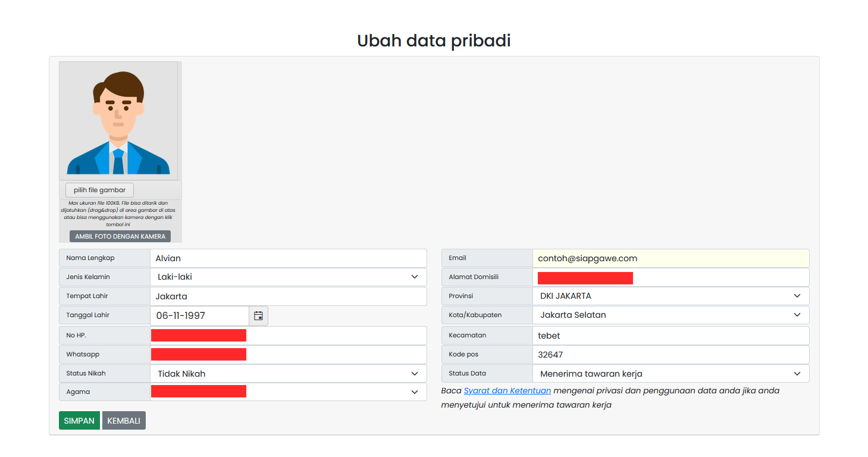Open the Provinsi dropdown list
This screenshot has width=868, height=457.
(x=671, y=296)
